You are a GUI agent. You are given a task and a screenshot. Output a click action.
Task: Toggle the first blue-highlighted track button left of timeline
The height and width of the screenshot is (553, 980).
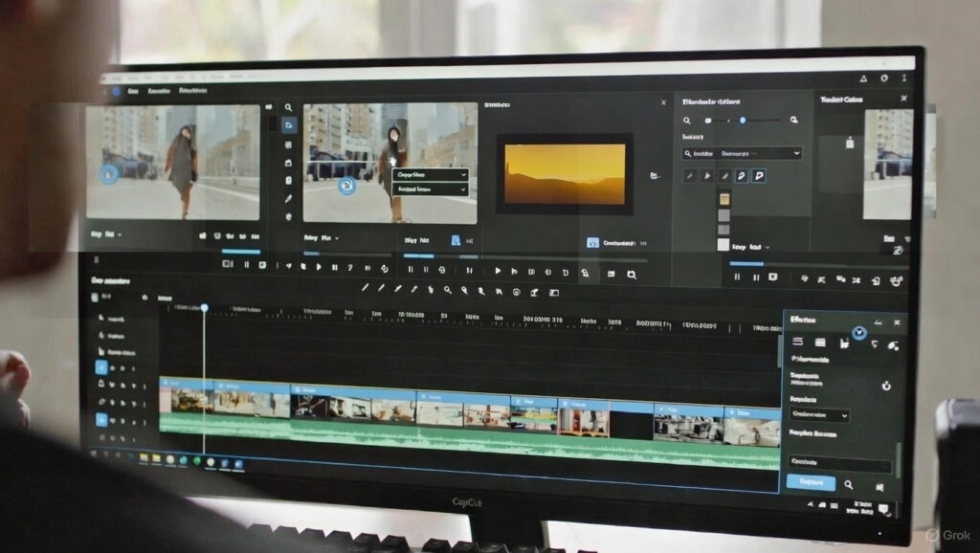pos(101,366)
